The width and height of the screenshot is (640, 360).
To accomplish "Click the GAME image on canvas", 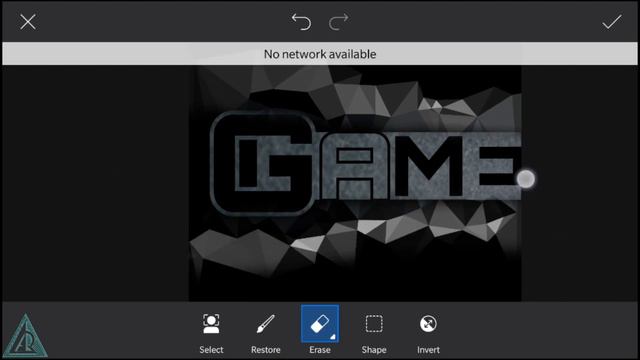I will pyautogui.click(x=355, y=183).
